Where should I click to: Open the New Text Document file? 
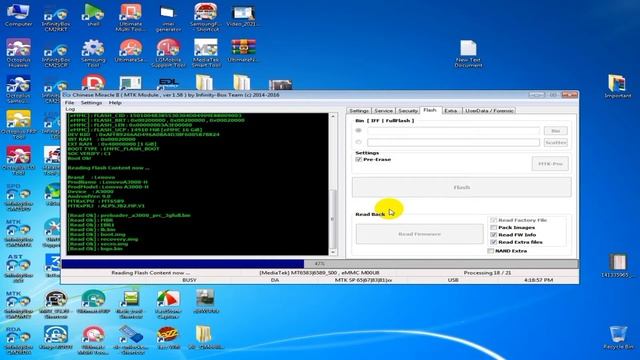pyautogui.click(x=468, y=54)
